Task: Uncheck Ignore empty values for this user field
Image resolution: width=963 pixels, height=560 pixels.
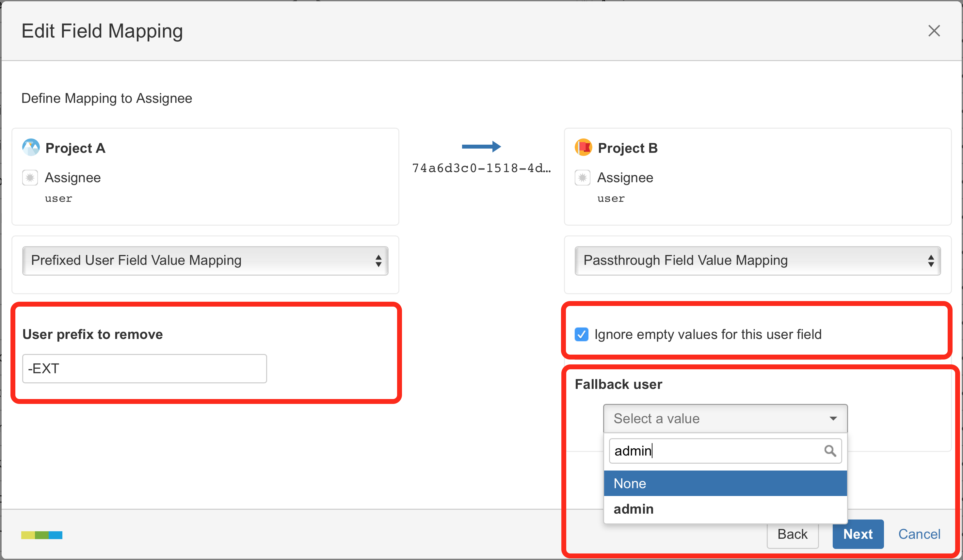Action: (x=581, y=334)
